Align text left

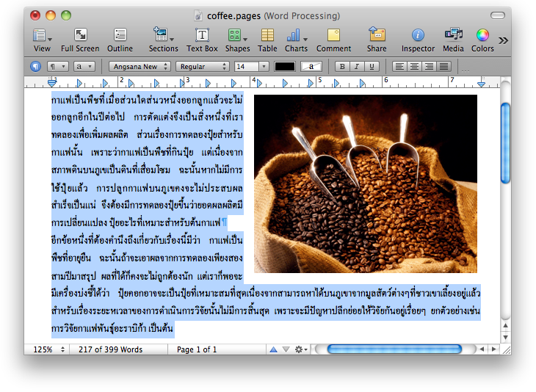click(x=399, y=66)
